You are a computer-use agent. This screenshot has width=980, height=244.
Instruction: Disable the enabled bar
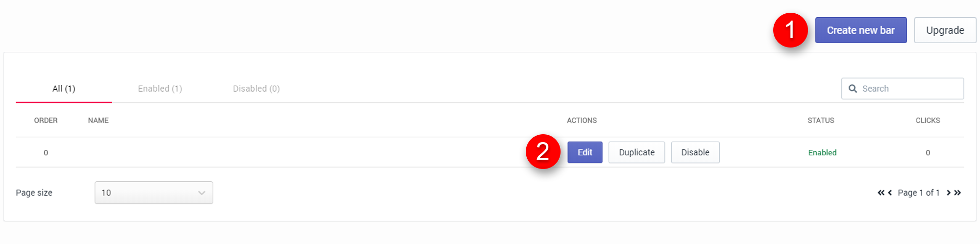[695, 152]
